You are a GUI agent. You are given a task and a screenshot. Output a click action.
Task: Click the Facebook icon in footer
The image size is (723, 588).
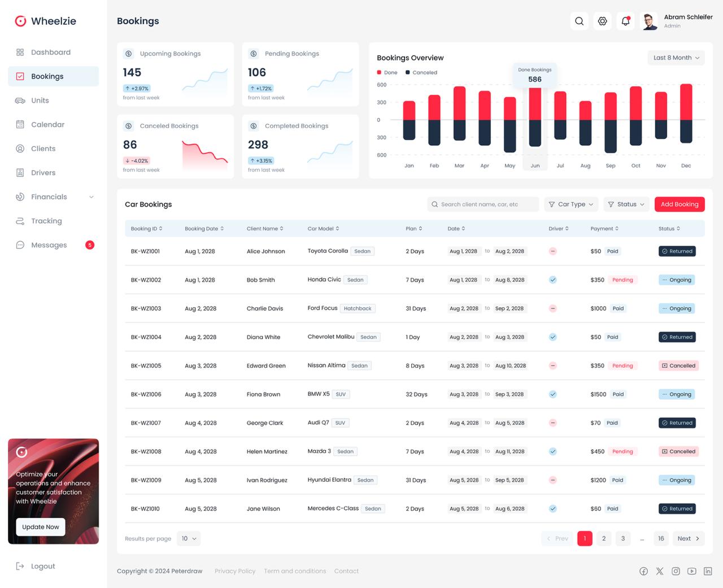point(643,571)
